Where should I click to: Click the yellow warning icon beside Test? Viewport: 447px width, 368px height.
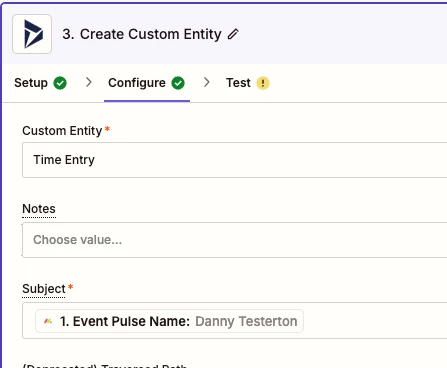(x=263, y=83)
